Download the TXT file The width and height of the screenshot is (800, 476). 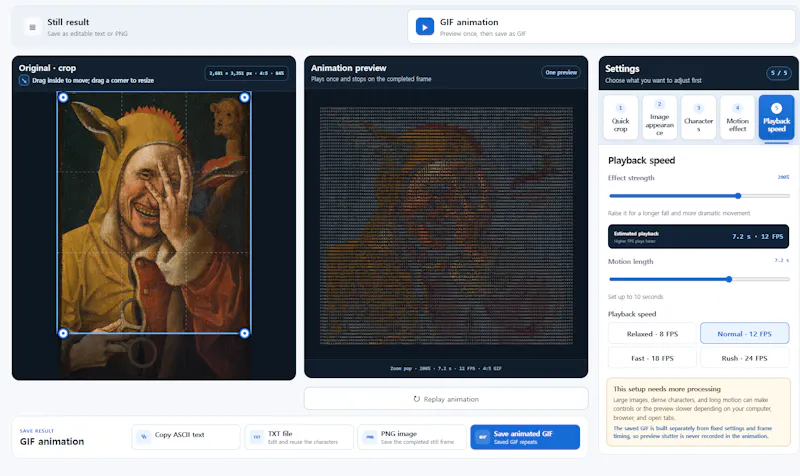click(299, 437)
